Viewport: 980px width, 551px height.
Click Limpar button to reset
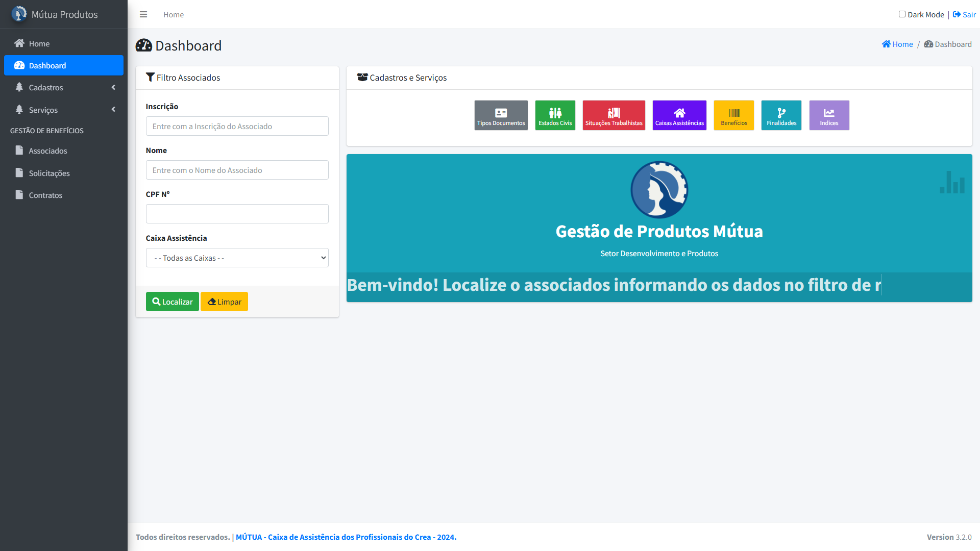(x=224, y=302)
